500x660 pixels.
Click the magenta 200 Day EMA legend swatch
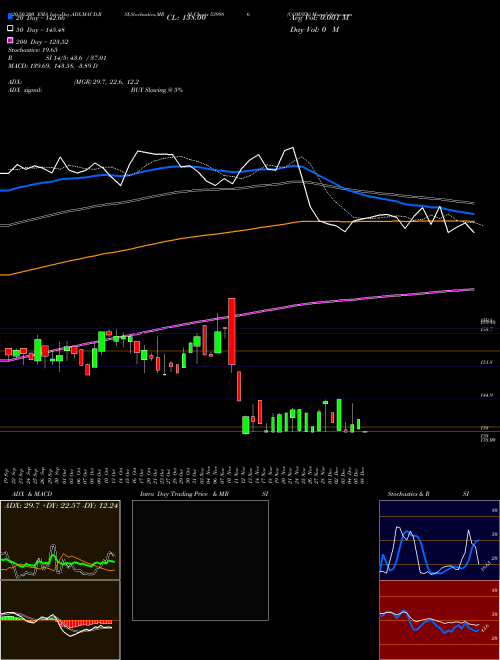point(11,41)
